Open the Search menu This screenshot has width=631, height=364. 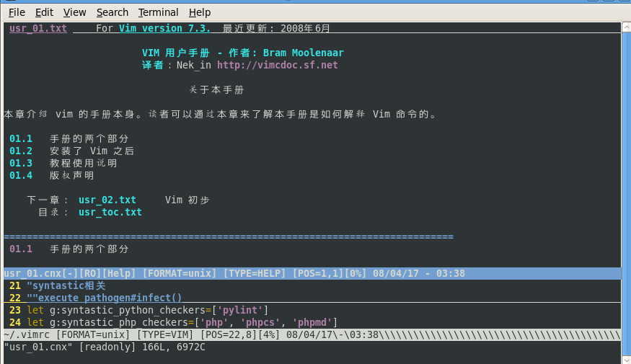click(x=112, y=12)
